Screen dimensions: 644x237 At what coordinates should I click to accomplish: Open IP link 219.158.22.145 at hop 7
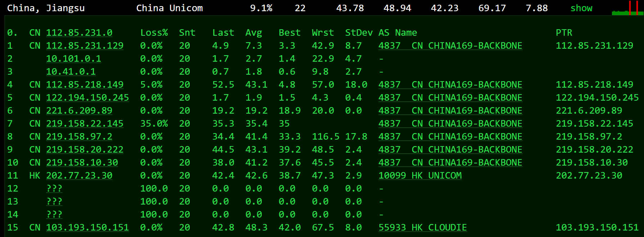point(85,124)
